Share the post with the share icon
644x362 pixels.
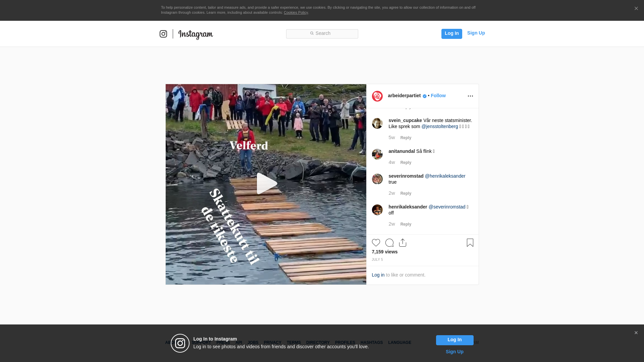[x=403, y=243]
